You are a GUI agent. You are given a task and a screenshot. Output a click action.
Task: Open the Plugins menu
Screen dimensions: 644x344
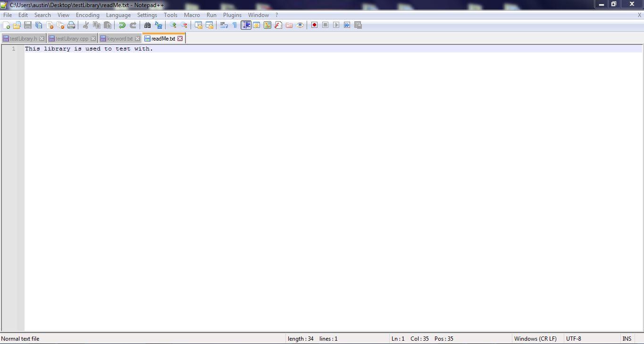click(x=232, y=15)
